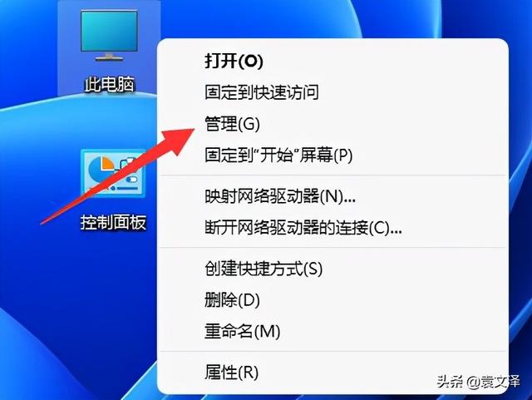The height and width of the screenshot is (400, 532).
Task: Click the red arrow annotation
Action: [117, 176]
